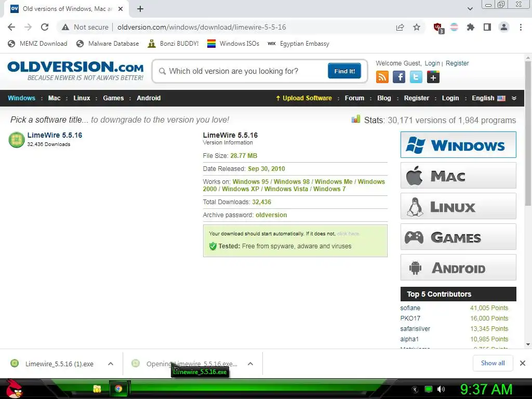The height and width of the screenshot is (399, 532).
Task: Click the address bar URL
Action: 202,27
